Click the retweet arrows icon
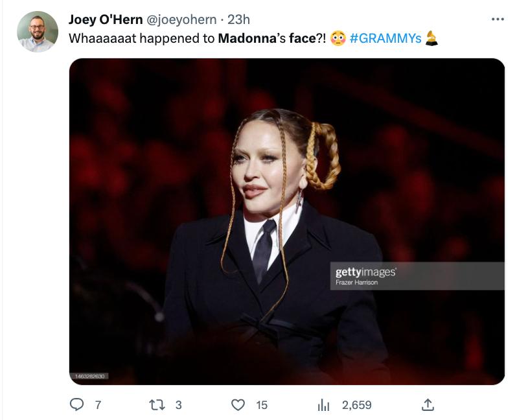Image resolution: width=517 pixels, height=420 pixels. 157,404
